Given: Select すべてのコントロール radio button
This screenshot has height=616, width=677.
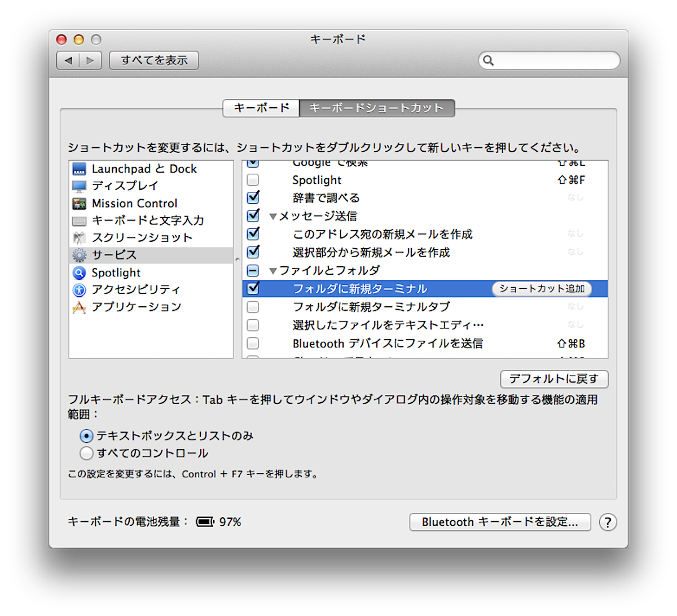Looking at the screenshot, I should (86, 454).
